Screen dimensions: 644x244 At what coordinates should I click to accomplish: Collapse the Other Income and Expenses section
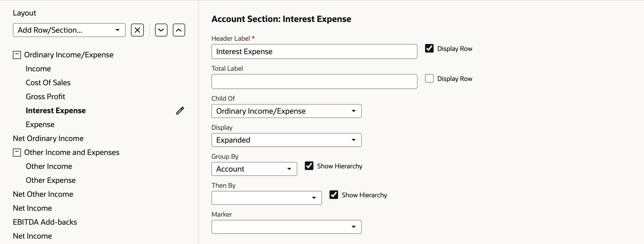[17, 153]
